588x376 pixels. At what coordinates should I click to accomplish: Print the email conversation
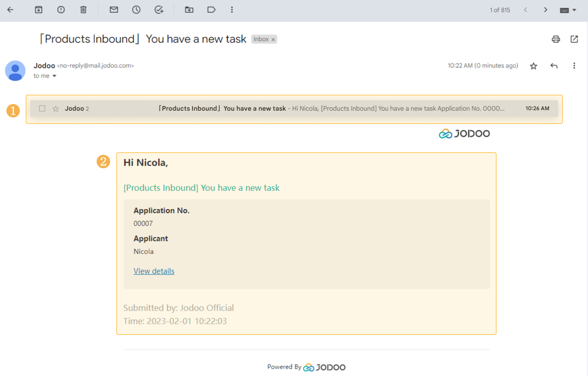click(556, 39)
